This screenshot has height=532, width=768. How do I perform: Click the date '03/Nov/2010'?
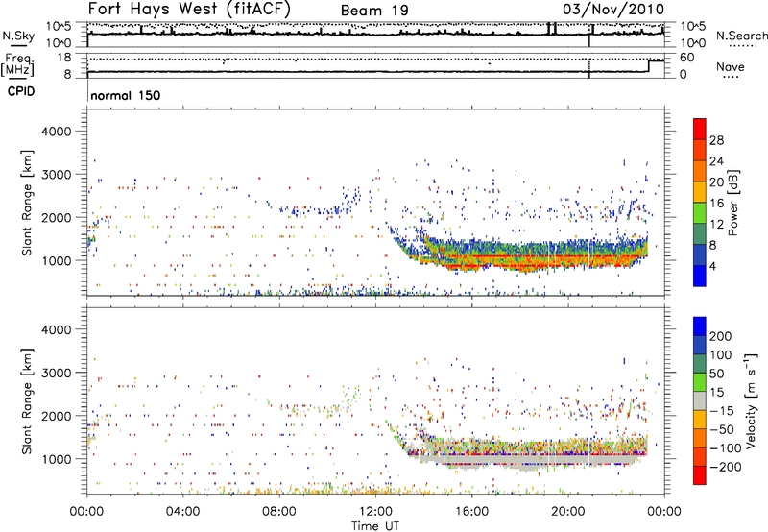613,9
